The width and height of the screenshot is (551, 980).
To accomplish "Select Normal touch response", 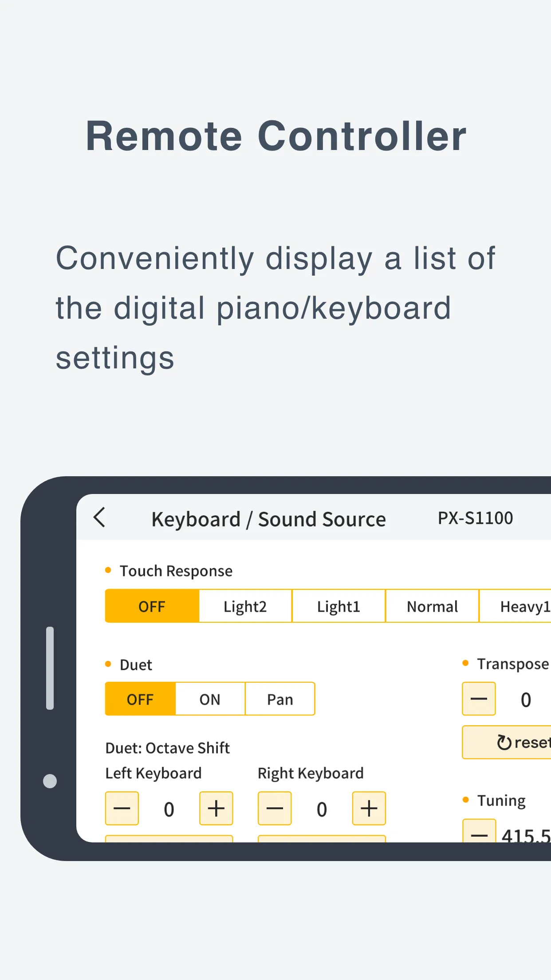I will 432,606.
